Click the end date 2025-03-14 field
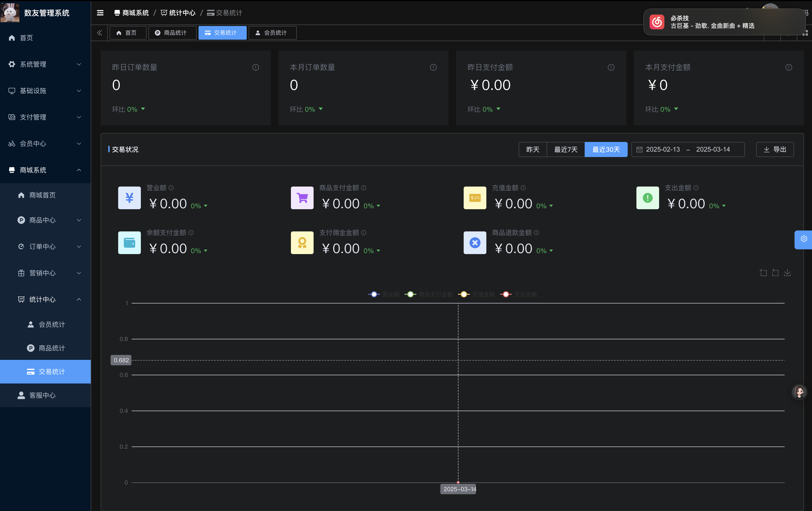This screenshot has height=511, width=812. [x=713, y=149]
